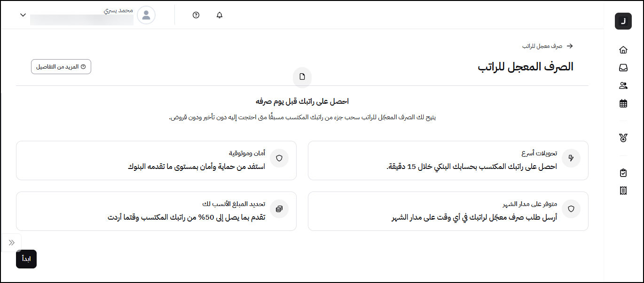This screenshot has height=283, width=644.
Task: Click the document icon above the divider
Action: pyautogui.click(x=302, y=76)
